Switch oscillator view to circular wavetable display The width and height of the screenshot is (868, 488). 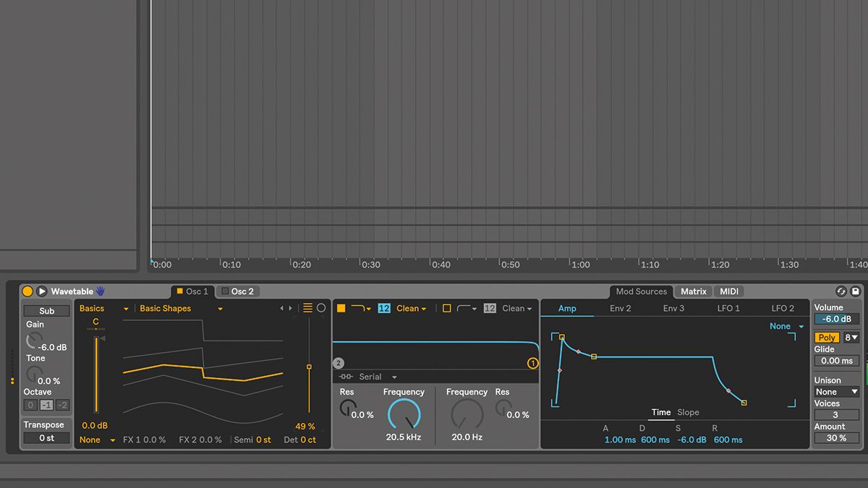(x=321, y=307)
